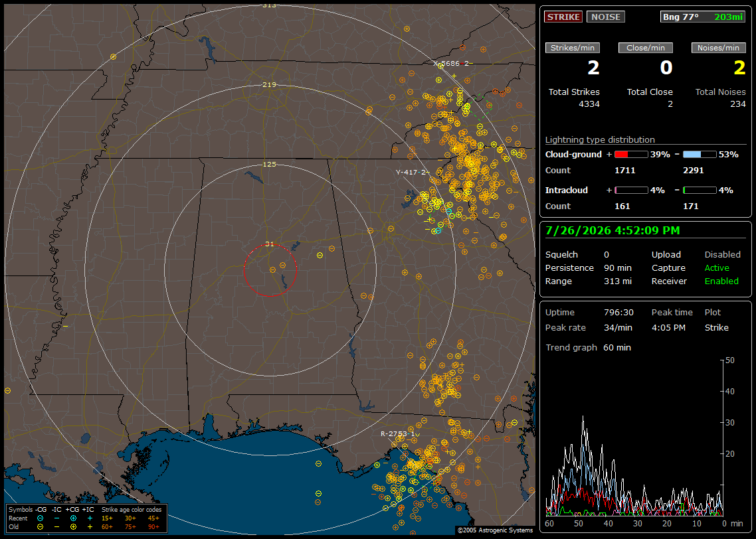Select the Strikes/min label box
Viewport: 756px width, 539px height.
572,48
